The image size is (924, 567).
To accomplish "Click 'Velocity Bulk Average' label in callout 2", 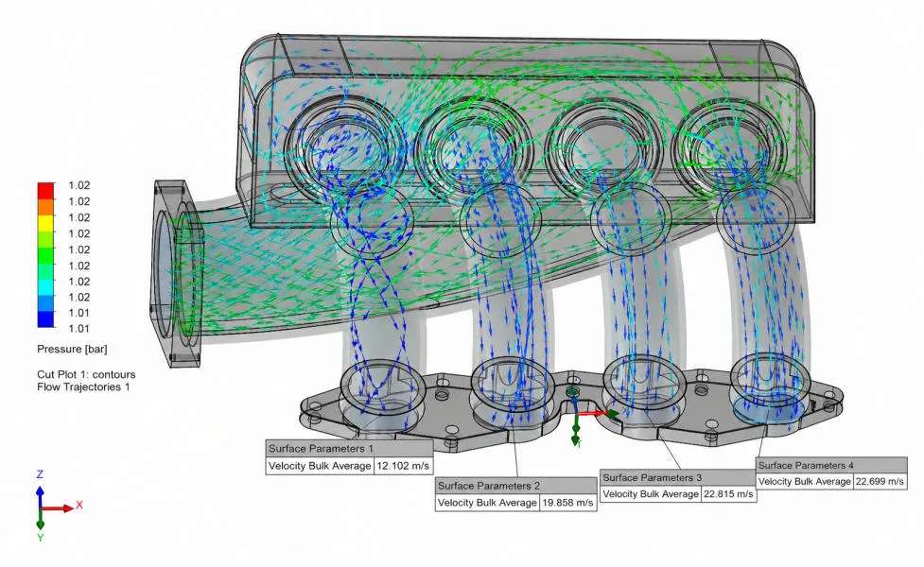I will 487,503.
